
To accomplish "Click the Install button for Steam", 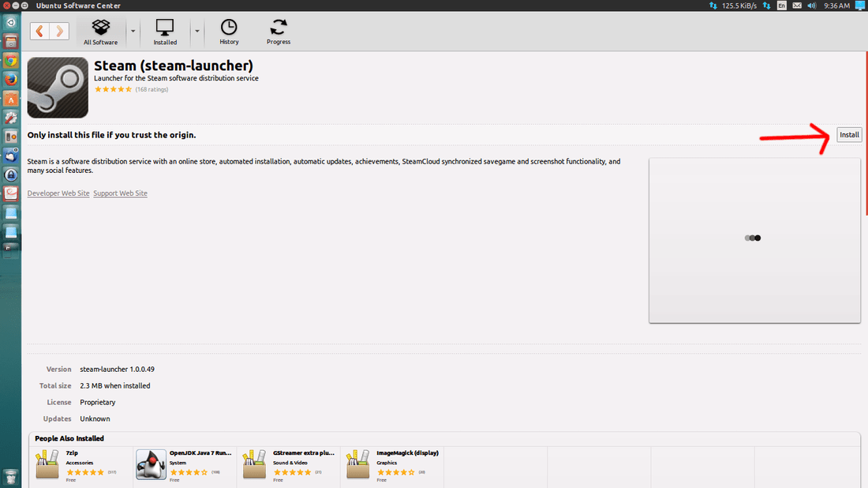I will pyautogui.click(x=849, y=134).
